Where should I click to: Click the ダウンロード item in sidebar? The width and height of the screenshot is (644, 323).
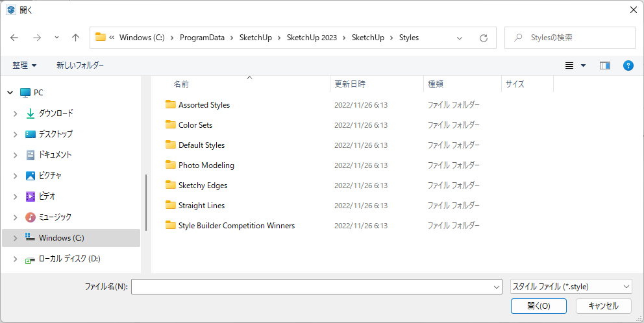tap(55, 114)
